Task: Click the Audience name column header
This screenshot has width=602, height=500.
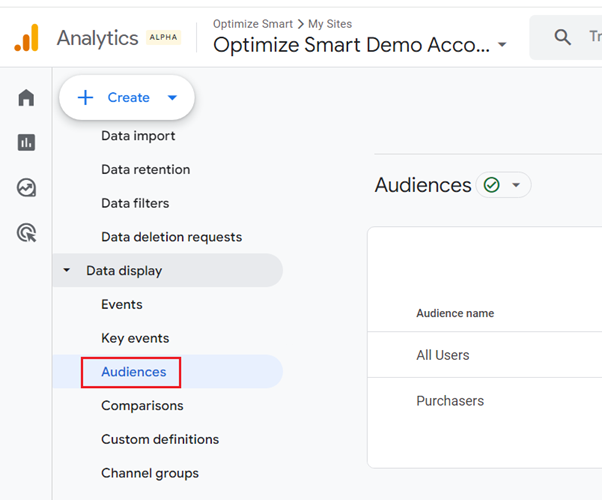Action: click(455, 313)
